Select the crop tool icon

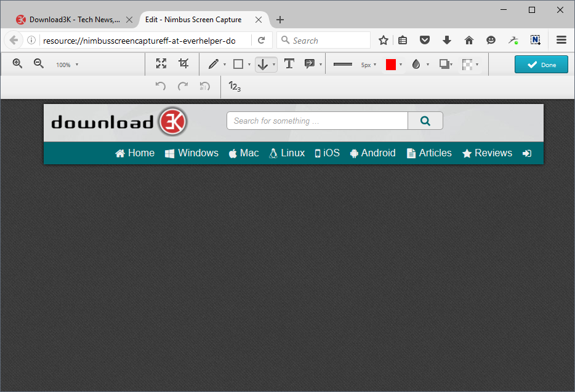pyautogui.click(x=183, y=64)
